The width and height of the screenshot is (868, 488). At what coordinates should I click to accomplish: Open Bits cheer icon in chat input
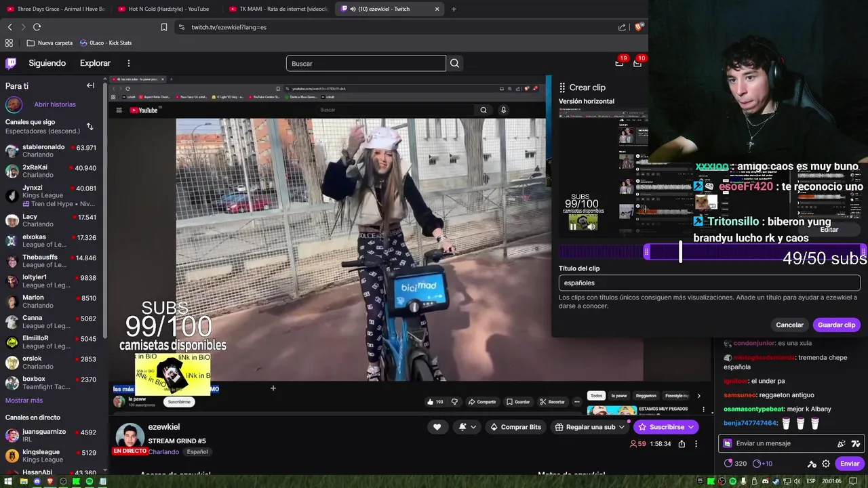pyautogui.click(x=842, y=443)
